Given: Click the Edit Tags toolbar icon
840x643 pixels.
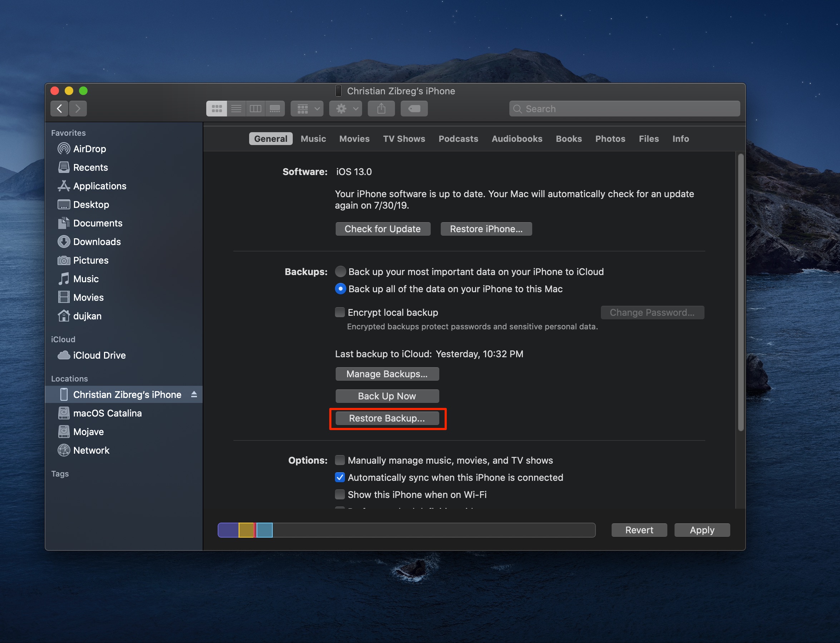Looking at the screenshot, I should click(x=414, y=109).
